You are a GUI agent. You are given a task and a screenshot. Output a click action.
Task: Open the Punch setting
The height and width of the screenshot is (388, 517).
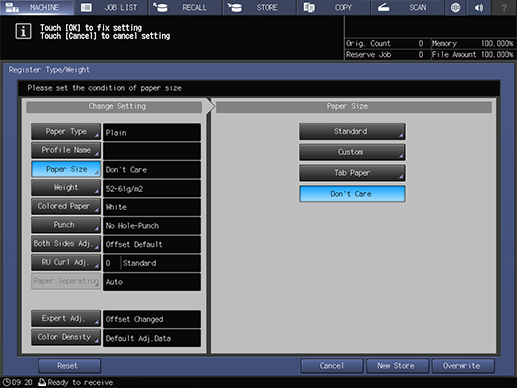66,225
